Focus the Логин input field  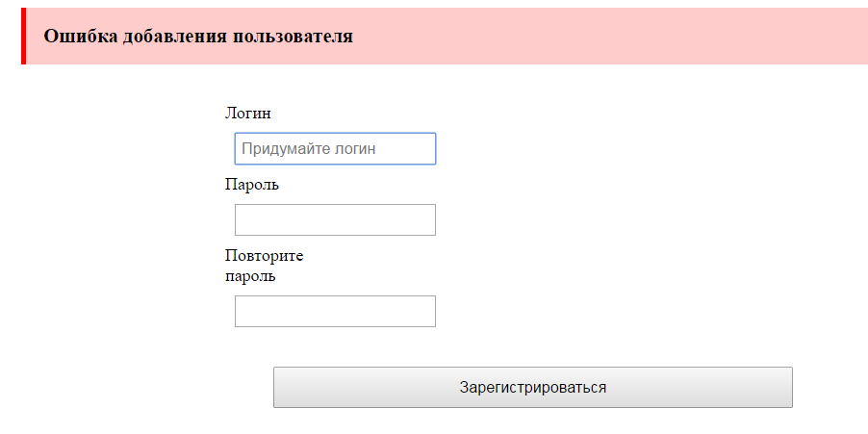(335, 148)
